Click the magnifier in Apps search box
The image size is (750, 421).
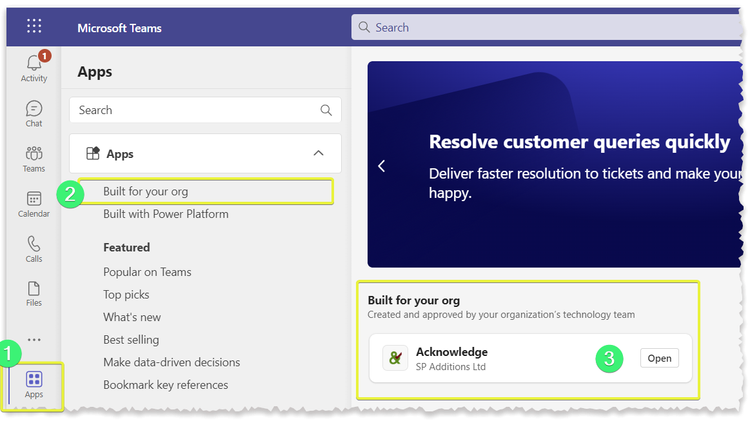326,110
